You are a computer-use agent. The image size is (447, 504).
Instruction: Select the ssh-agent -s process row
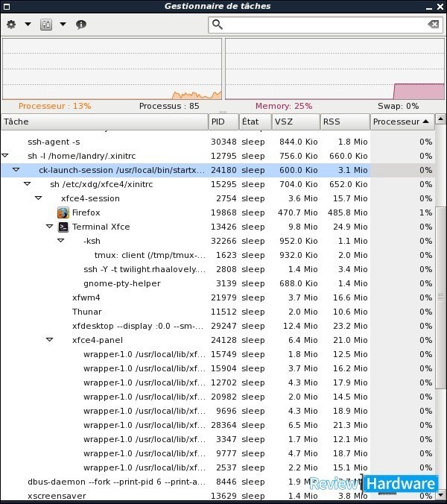click(218, 142)
